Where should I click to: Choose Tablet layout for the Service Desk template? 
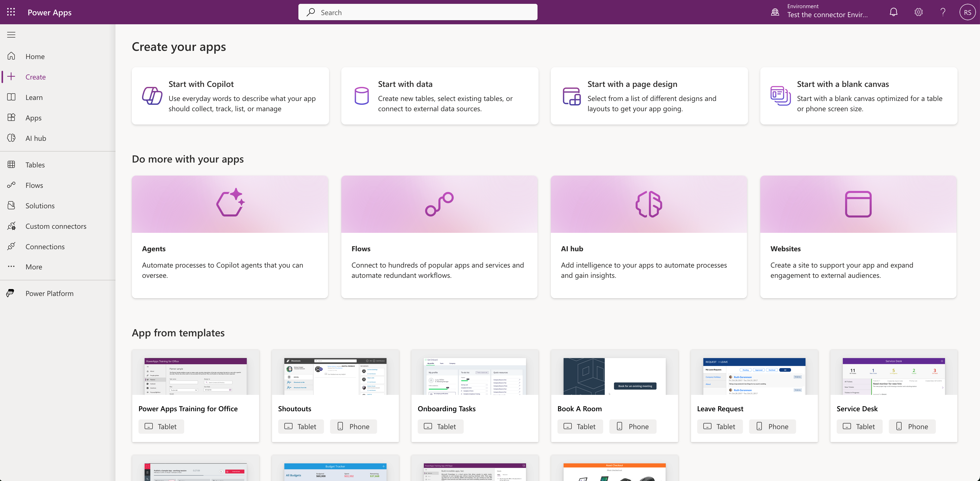click(859, 426)
